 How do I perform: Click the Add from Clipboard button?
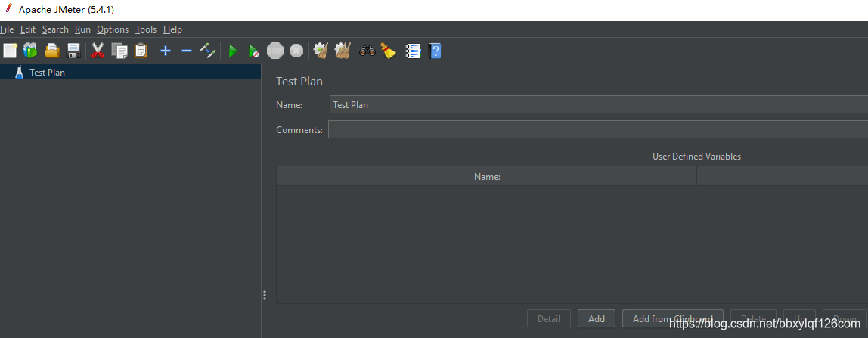(672, 319)
